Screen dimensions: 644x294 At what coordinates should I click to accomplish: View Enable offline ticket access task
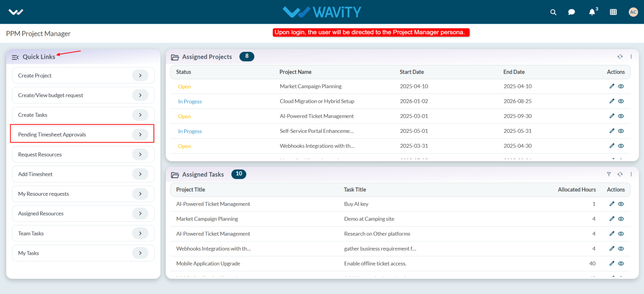[x=621, y=264]
